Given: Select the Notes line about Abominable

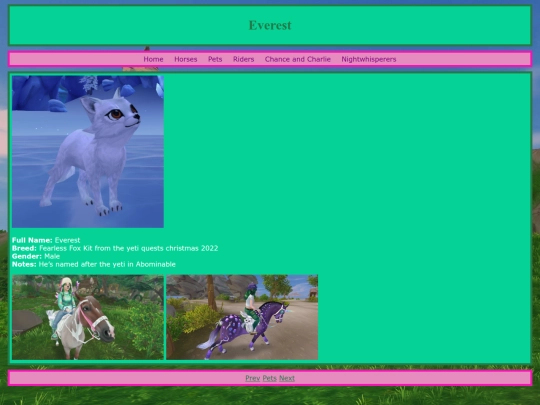Looking at the screenshot, I should pos(94,264).
